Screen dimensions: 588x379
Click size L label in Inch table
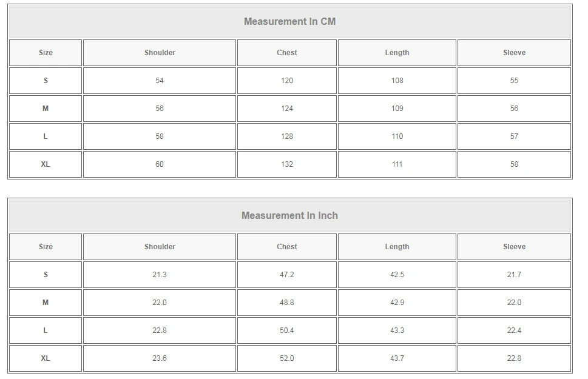(x=46, y=330)
